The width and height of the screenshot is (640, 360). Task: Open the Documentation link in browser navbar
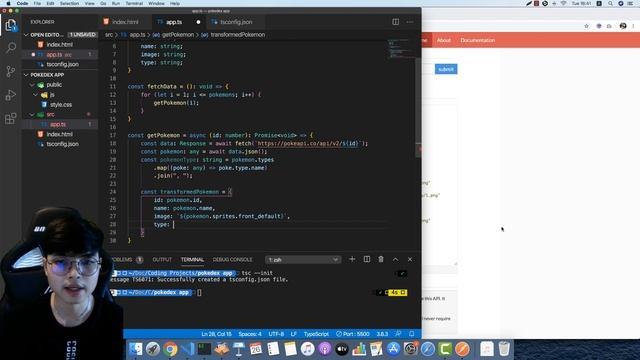point(478,40)
